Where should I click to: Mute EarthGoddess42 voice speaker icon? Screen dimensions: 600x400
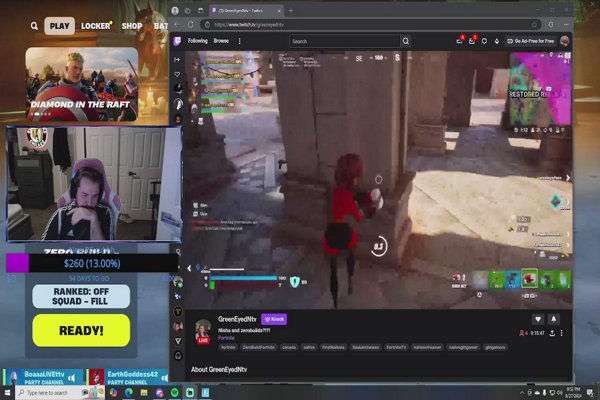point(164,378)
